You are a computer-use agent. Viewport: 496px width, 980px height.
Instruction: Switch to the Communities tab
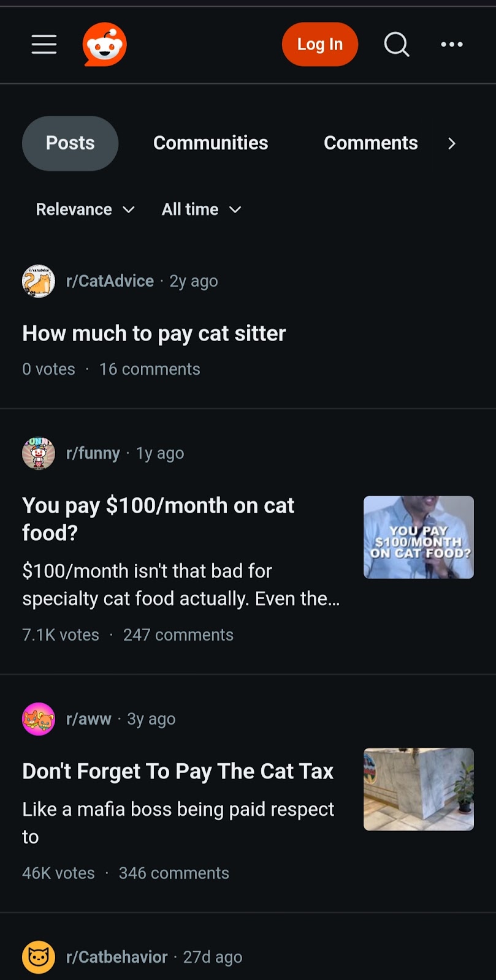(x=210, y=143)
